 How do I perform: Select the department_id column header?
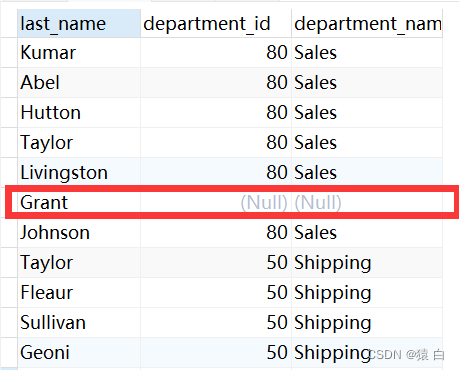tap(216, 23)
